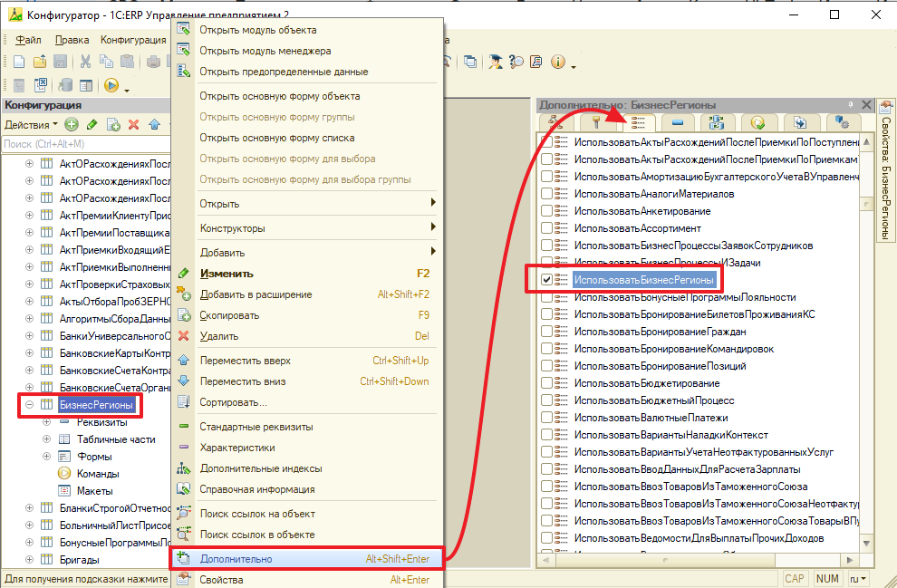Viewport: 897px width, 588px height.
Task: Choose Изменить in the context menu
Action: [307, 274]
